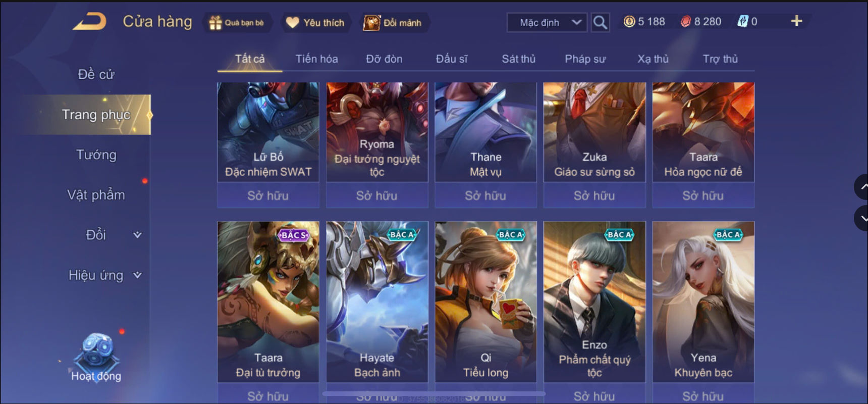868x404 pixels.
Task: Expand the Đổi menu chevron
Action: (x=137, y=235)
